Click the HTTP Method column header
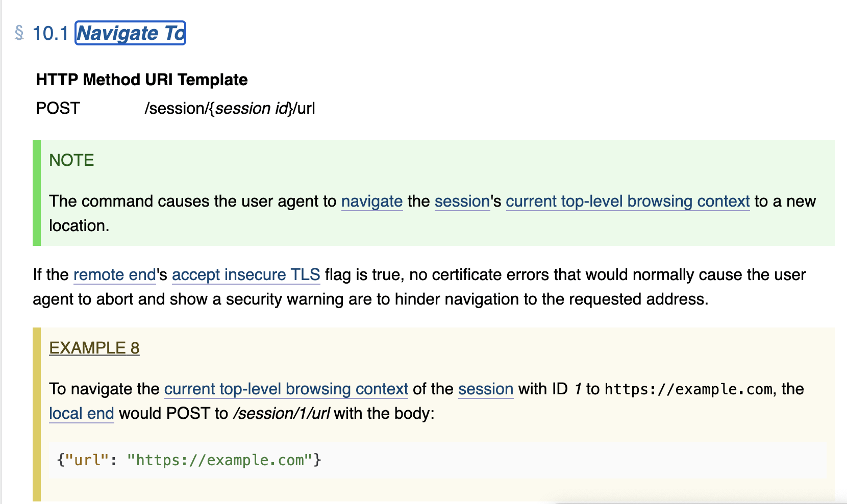Image resolution: width=847 pixels, height=504 pixels. (x=88, y=80)
